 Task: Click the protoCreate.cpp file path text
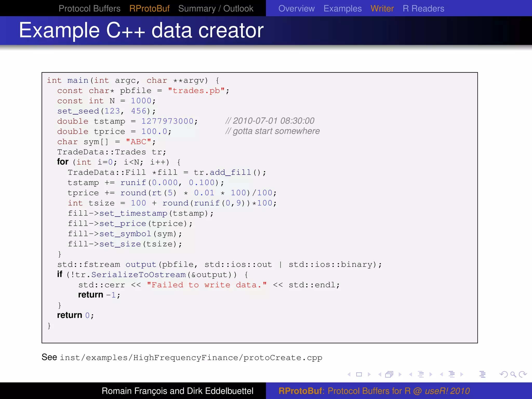[191, 358]
